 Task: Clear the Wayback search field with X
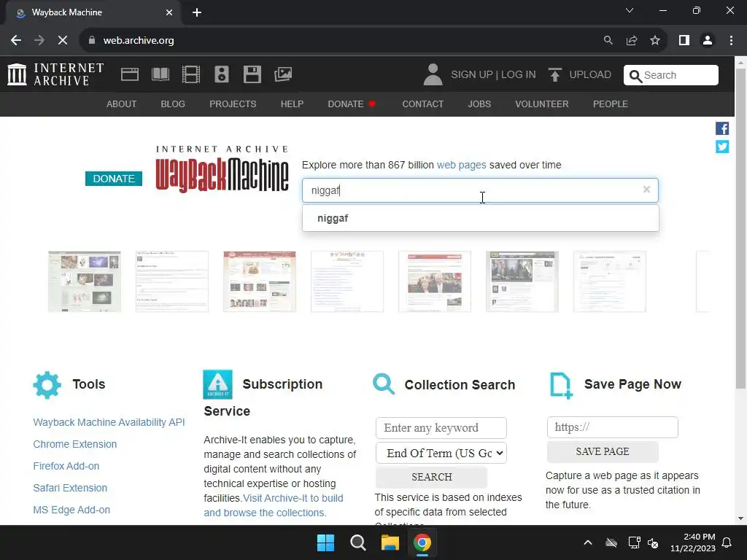coord(646,190)
